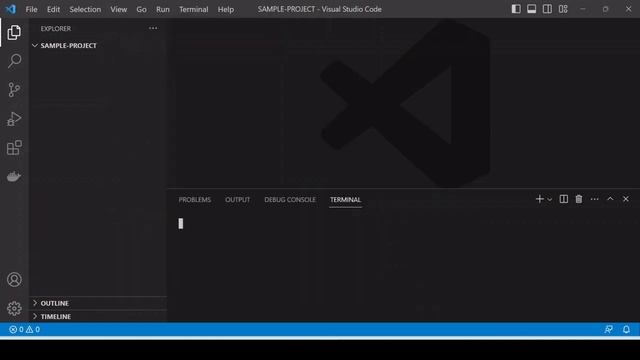Open the Explorer view in activity bar
This screenshot has height=360, width=640.
(x=14, y=33)
